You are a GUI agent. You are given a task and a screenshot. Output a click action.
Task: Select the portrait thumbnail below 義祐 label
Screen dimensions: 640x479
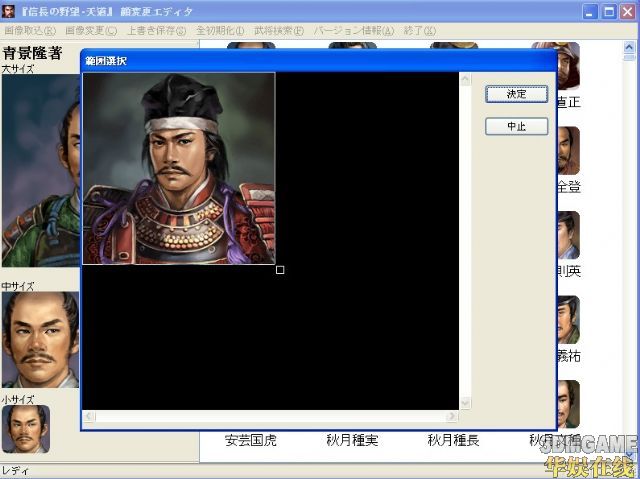coord(568,404)
